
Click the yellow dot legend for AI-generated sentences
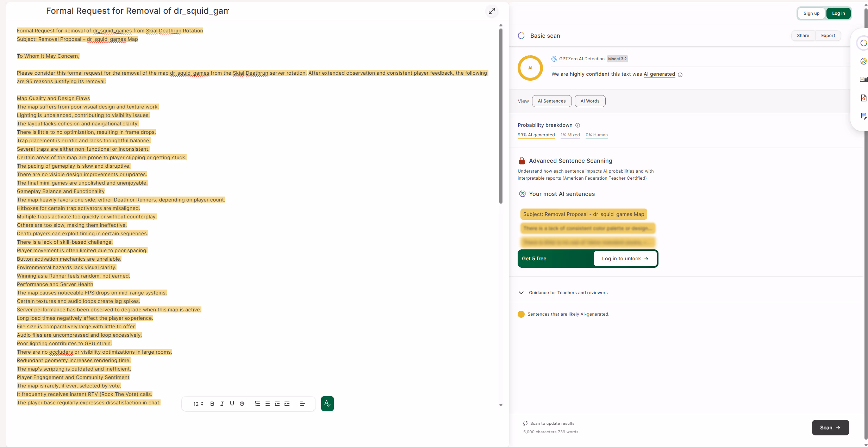click(521, 314)
